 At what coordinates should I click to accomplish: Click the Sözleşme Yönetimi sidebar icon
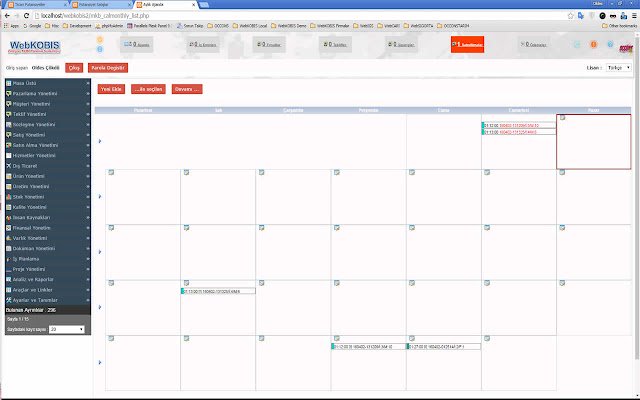pyautogui.click(x=9, y=124)
